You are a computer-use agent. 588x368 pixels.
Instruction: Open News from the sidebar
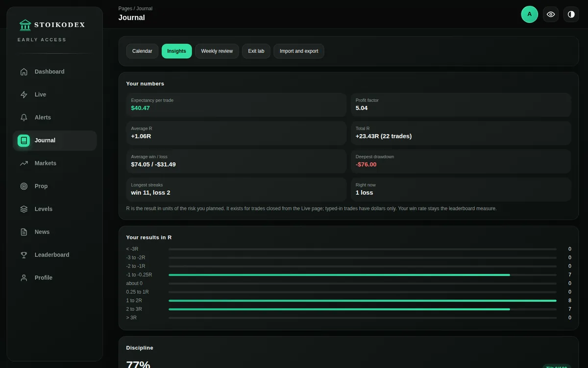point(42,232)
